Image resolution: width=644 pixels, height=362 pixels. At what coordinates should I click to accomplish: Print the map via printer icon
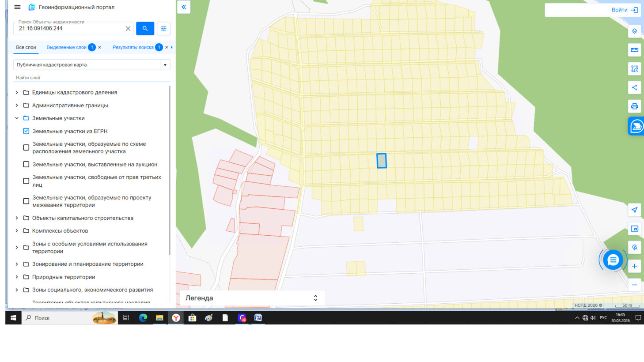pyautogui.click(x=634, y=106)
